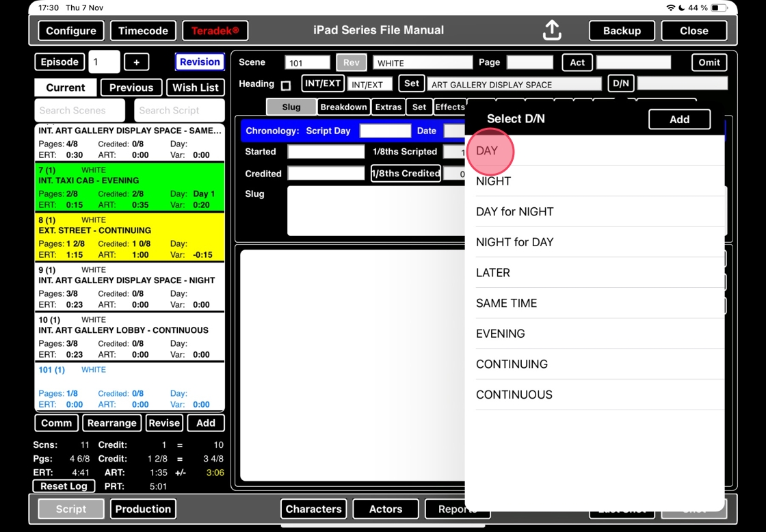Toggle the Heading checkbox

pos(286,85)
